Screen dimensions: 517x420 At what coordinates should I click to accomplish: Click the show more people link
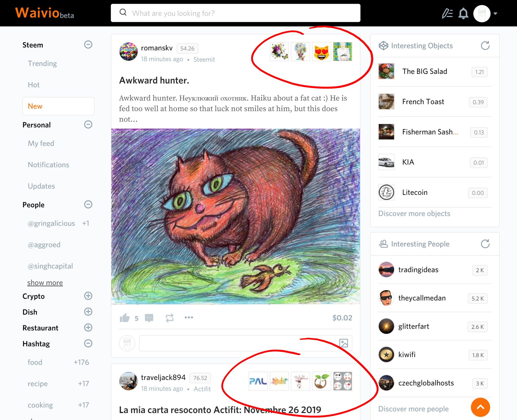point(45,282)
